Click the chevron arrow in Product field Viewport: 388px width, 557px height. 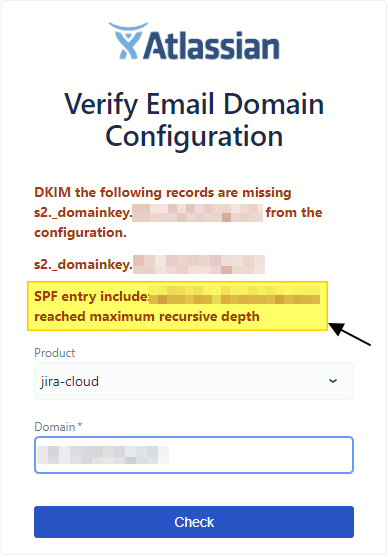coord(333,381)
